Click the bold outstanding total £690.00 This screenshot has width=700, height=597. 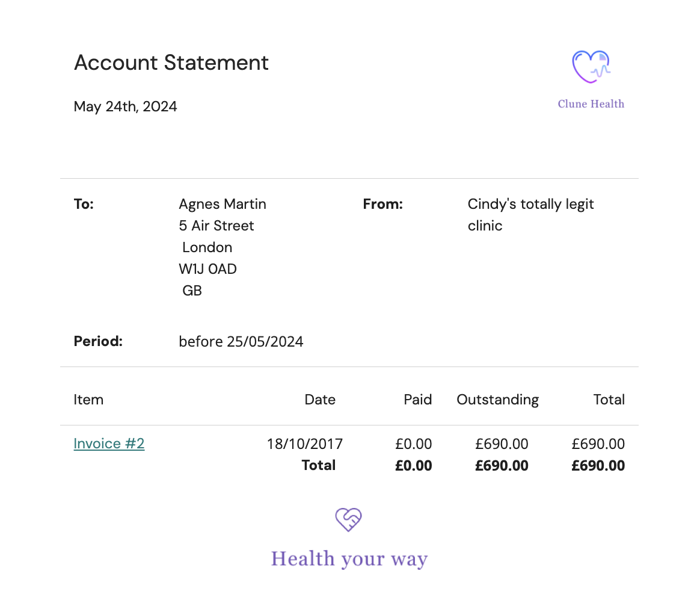coord(502,466)
